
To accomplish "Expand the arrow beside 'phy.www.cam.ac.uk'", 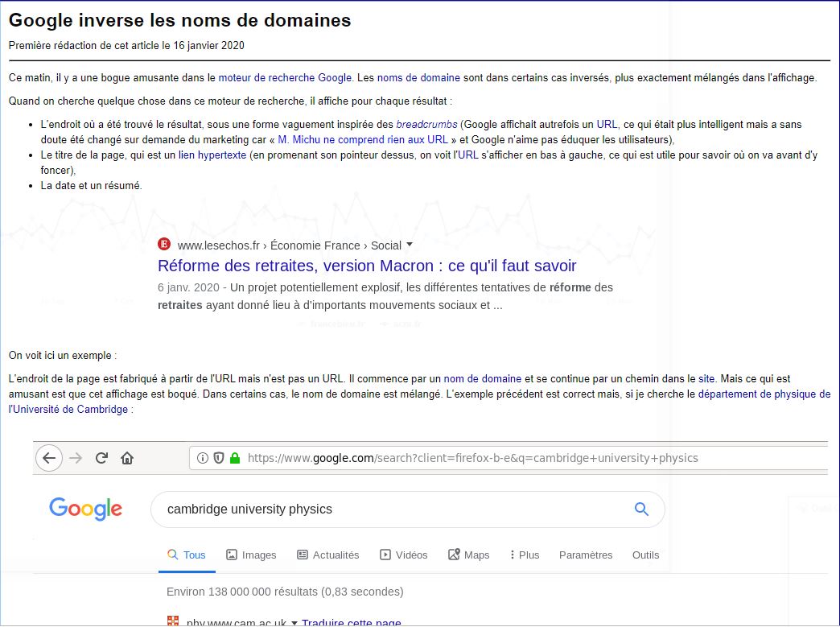I will click(294, 623).
